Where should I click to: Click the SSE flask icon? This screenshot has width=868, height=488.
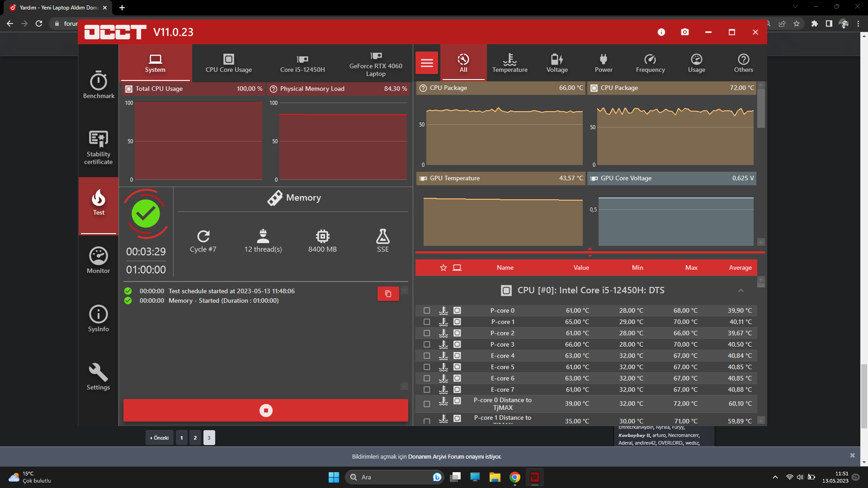coord(383,236)
